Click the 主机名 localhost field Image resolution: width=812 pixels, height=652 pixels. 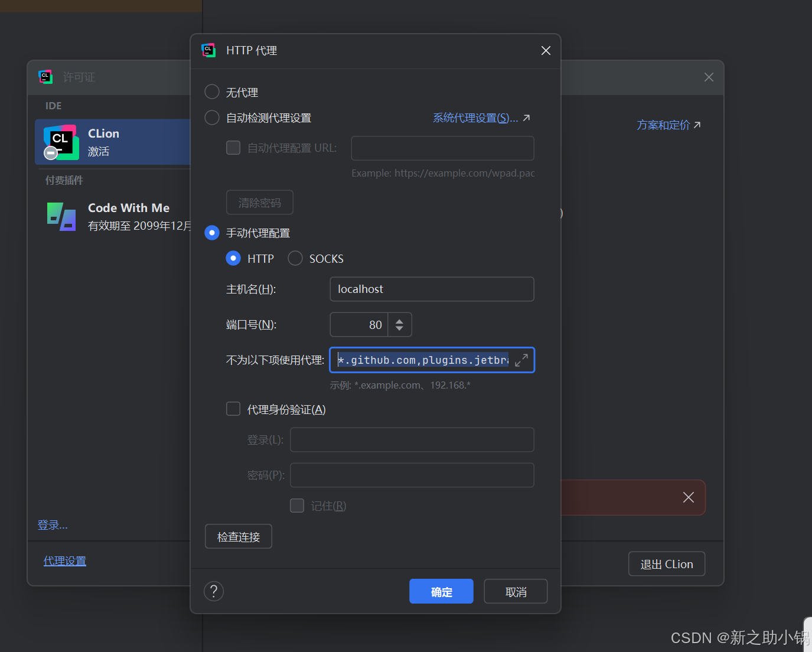(x=432, y=289)
